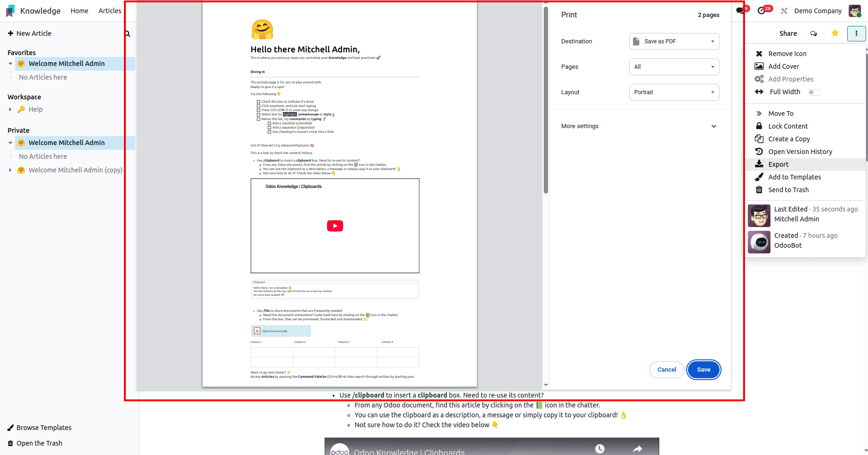Select Remove Icon from the menu
Image resolution: width=868 pixels, height=455 pixels.
[x=806, y=54]
